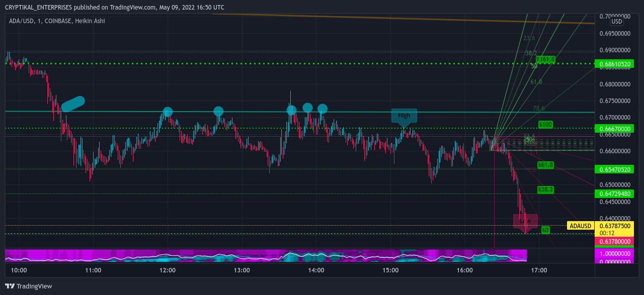
Task: Click the 0.67500000 price axis label
Action: [616, 101]
